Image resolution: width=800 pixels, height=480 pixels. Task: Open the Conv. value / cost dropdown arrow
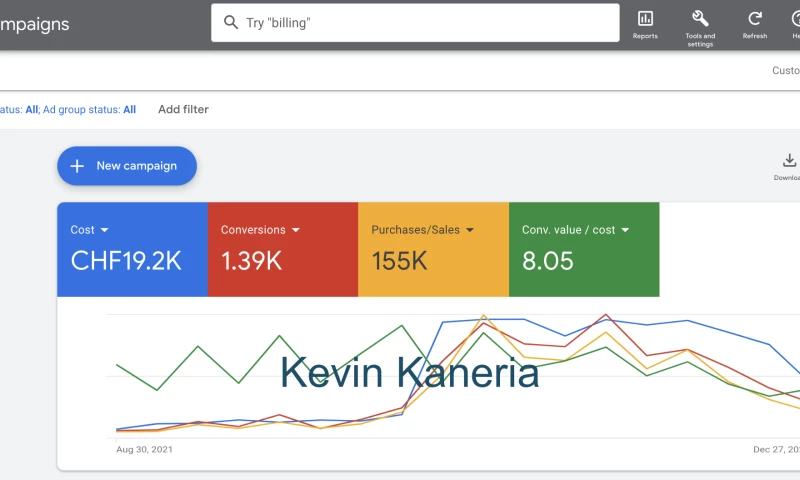pyautogui.click(x=625, y=230)
